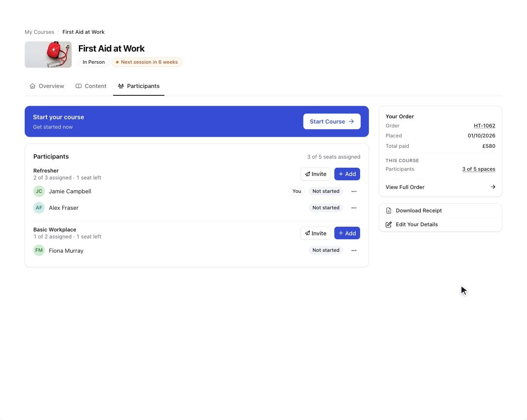Image resolution: width=527 pixels, height=420 pixels.
Task: Add a participant to Refresher
Action: click(x=347, y=174)
